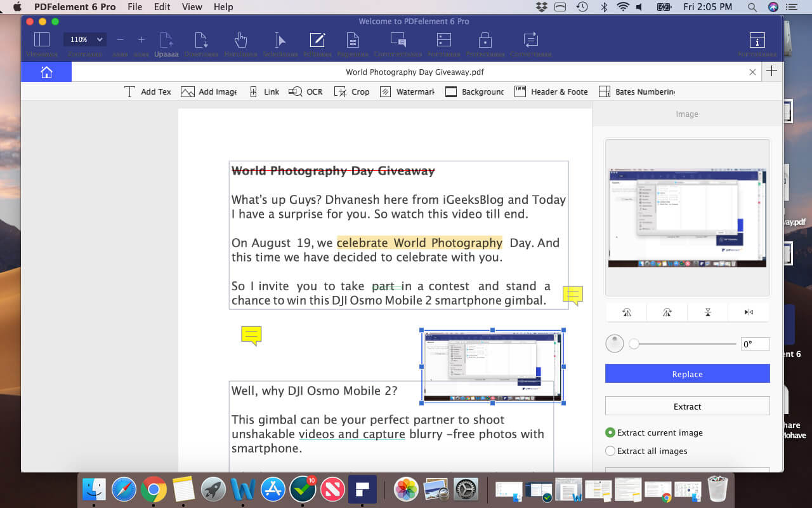This screenshot has height=508, width=812.
Task: Open the 110% zoom level dropdown
Action: [x=84, y=39]
